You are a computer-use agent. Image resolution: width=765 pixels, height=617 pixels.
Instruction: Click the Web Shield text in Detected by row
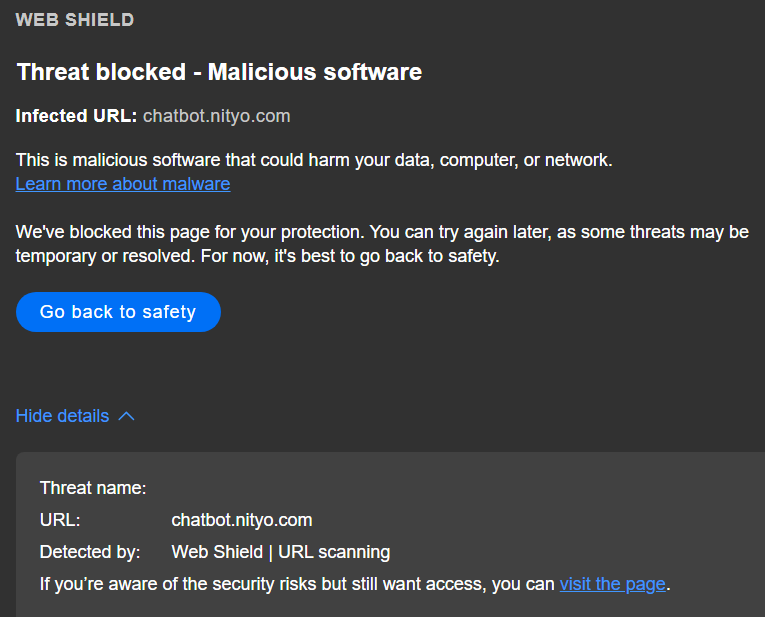[217, 552]
